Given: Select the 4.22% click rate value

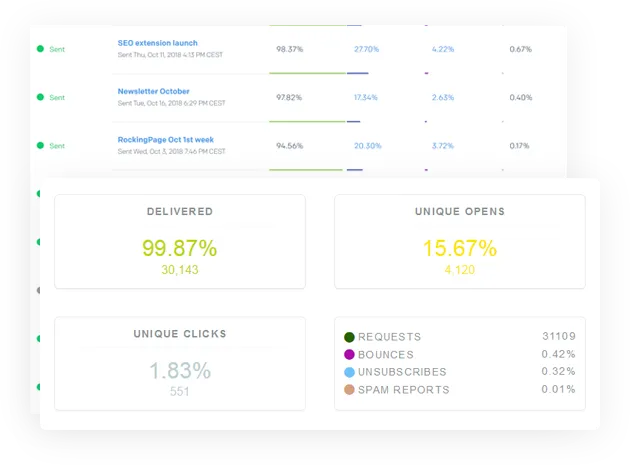Looking at the screenshot, I should 443,49.
